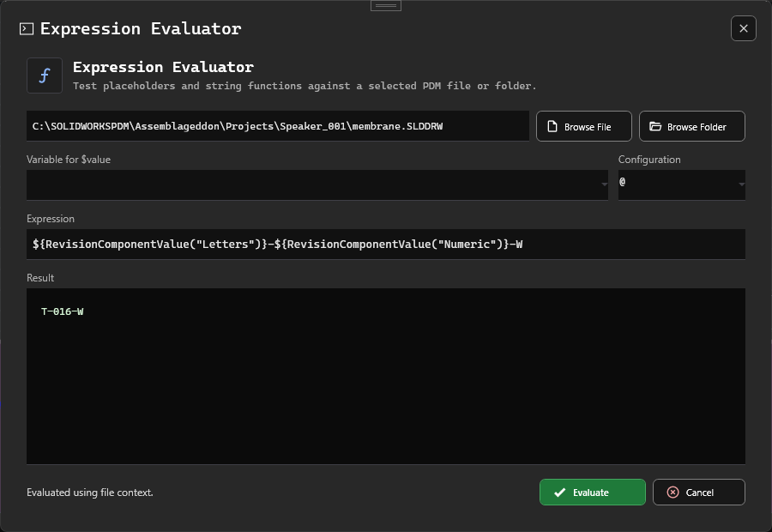This screenshot has width=772, height=532.
Task: Click the function f icon beside the header
Action: [x=45, y=76]
